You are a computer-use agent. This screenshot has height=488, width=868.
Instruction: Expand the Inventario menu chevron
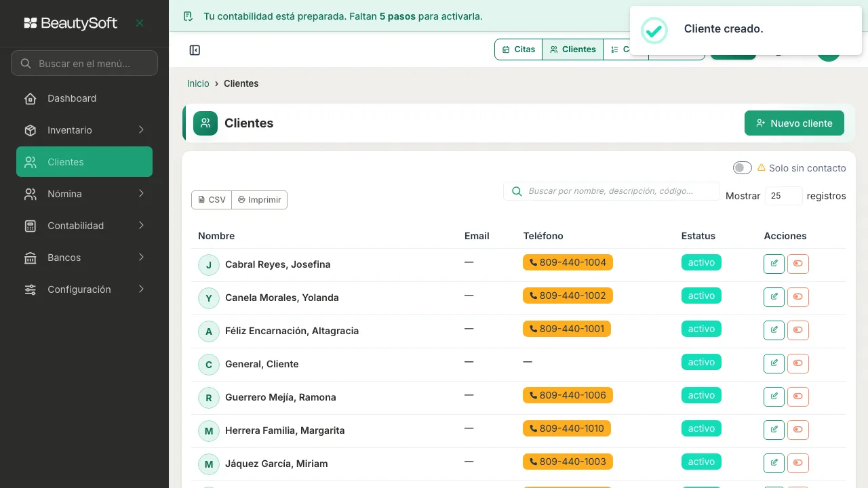click(141, 130)
